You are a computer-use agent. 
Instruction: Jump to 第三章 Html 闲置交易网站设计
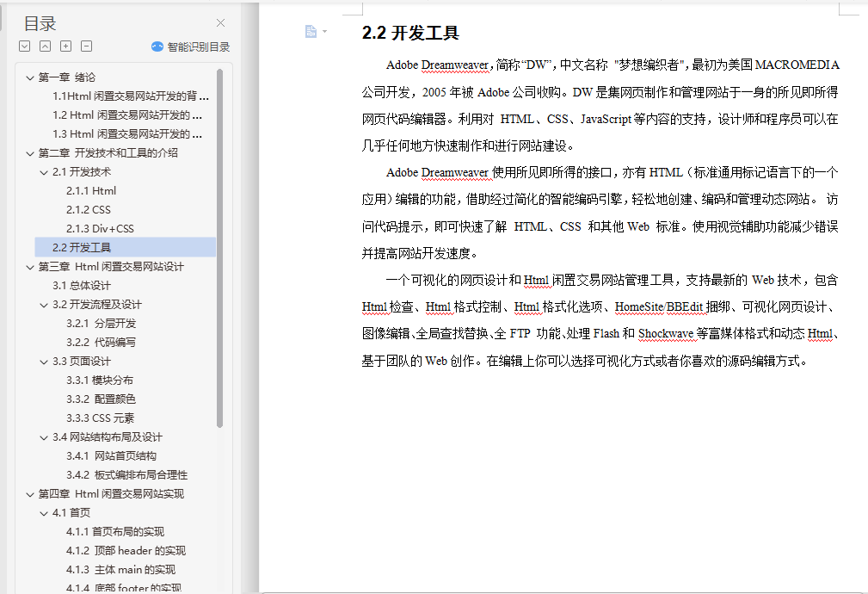[111, 267]
